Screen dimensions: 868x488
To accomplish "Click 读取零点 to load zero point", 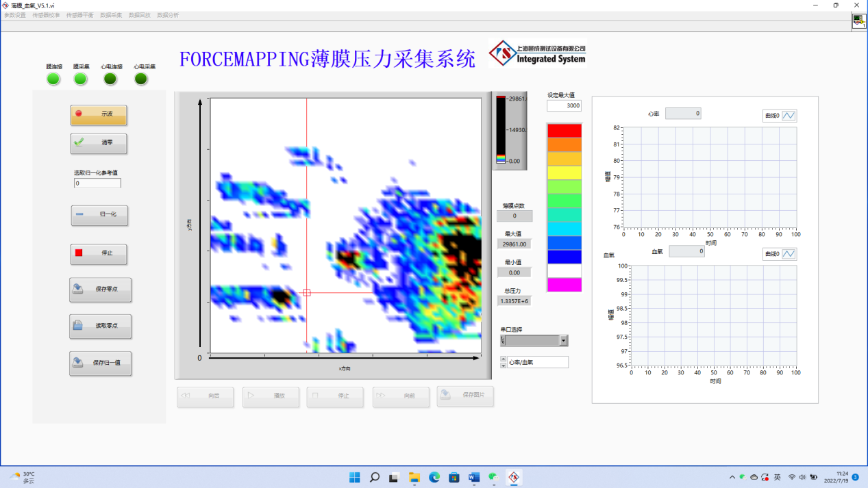I will coord(100,326).
